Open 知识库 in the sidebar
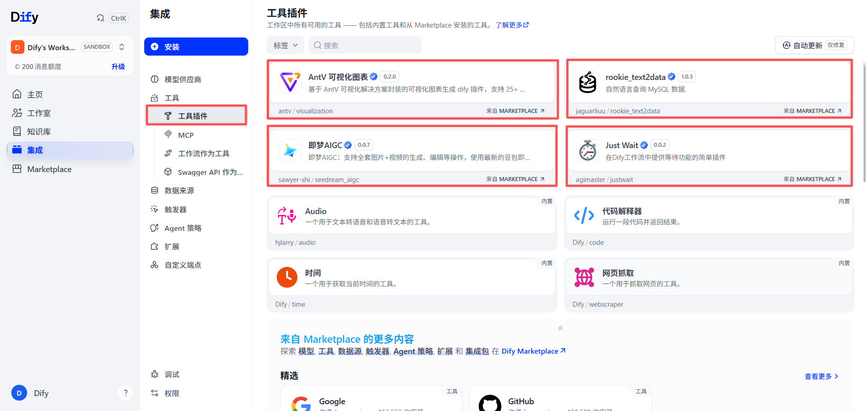Viewport: 868px width, 411px height. click(x=70, y=131)
